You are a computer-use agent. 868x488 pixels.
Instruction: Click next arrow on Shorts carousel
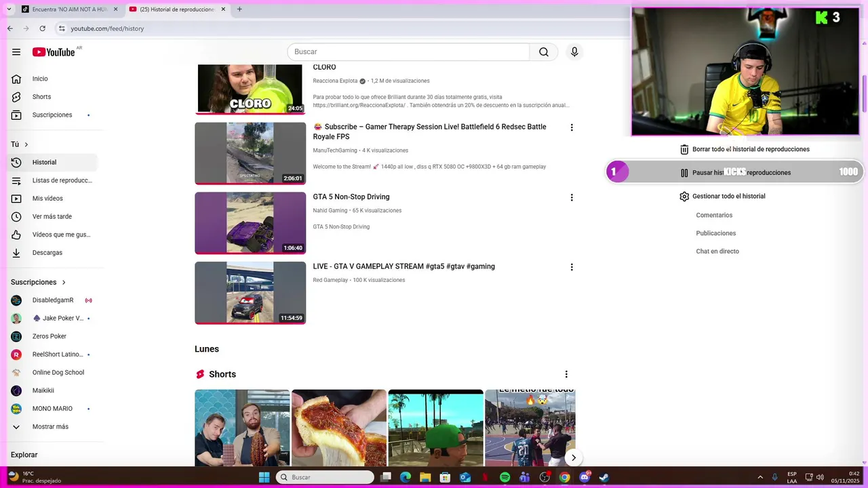click(x=573, y=458)
